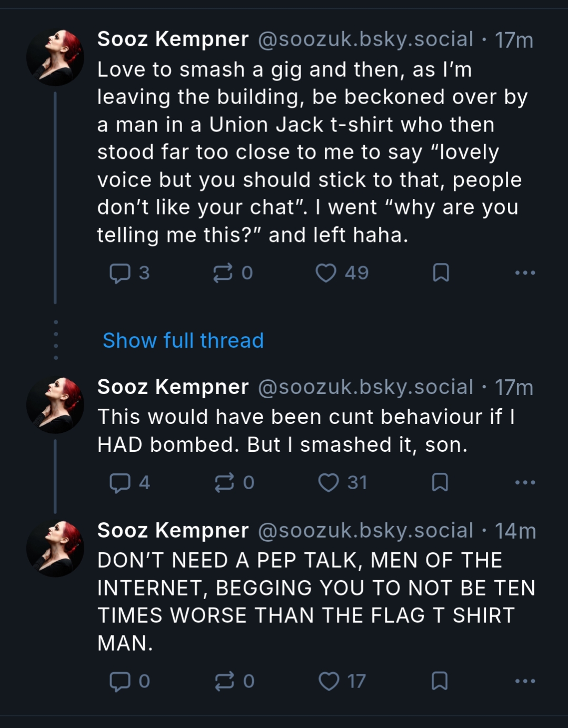Open Sooz Kempner's avatar on first post
568x728 pixels.
[x=55, y=57]
